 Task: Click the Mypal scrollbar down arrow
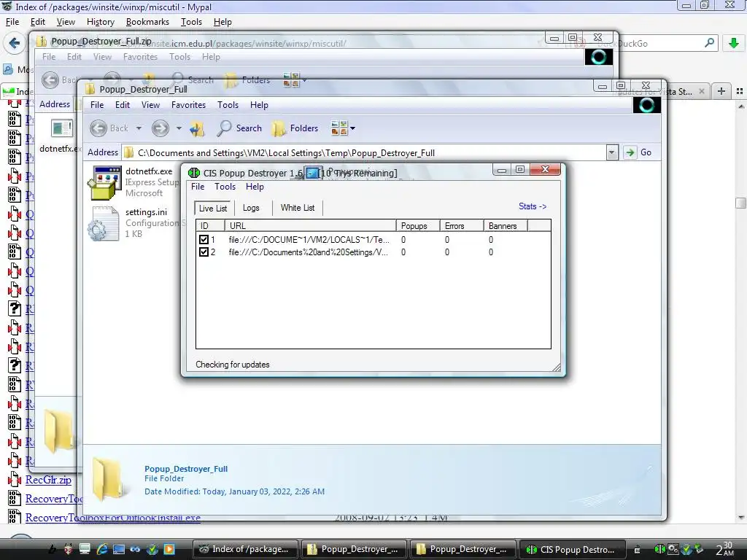coord(741,518)
